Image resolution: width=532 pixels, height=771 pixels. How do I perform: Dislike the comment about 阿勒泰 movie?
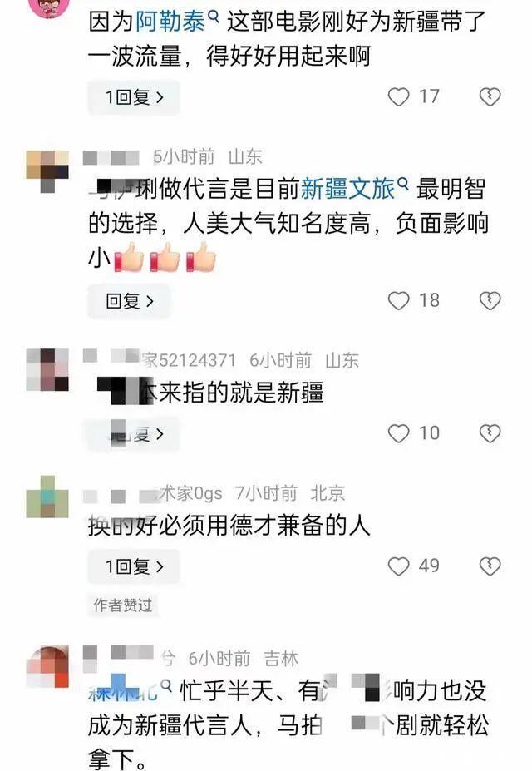click(x=490, y=96)
